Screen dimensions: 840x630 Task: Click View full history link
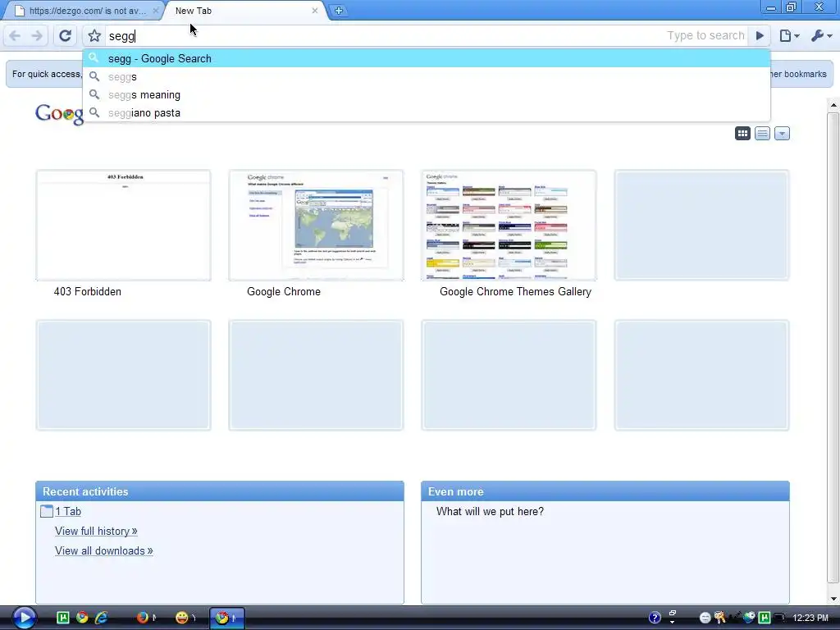[x=96, y=531]
